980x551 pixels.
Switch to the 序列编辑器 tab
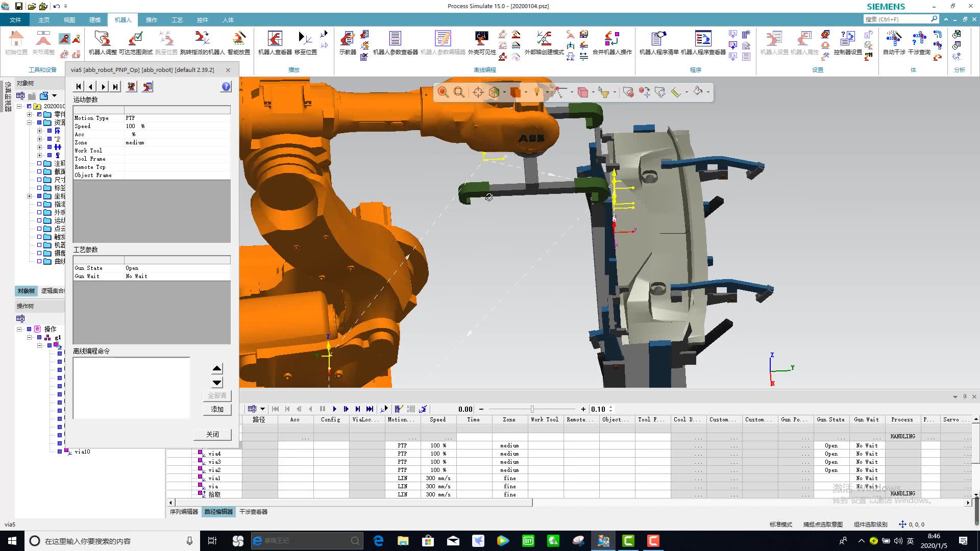pos(184,512)
